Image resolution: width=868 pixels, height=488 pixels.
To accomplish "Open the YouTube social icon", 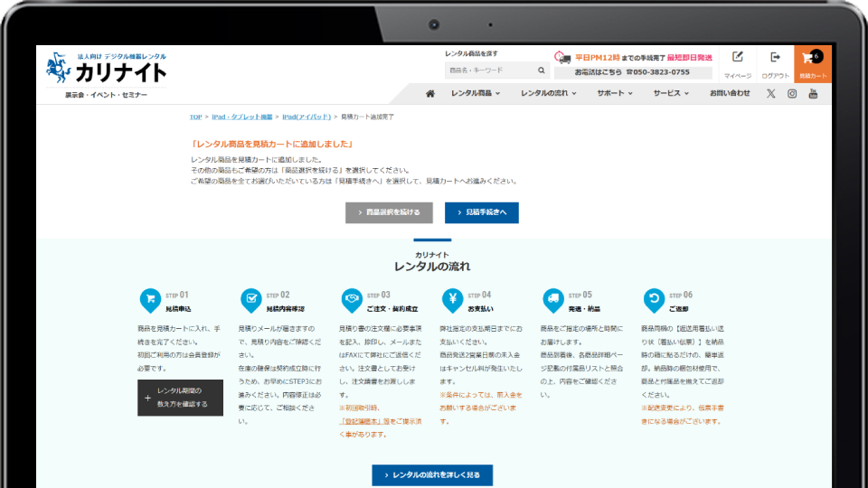I will tap(813, 93).
